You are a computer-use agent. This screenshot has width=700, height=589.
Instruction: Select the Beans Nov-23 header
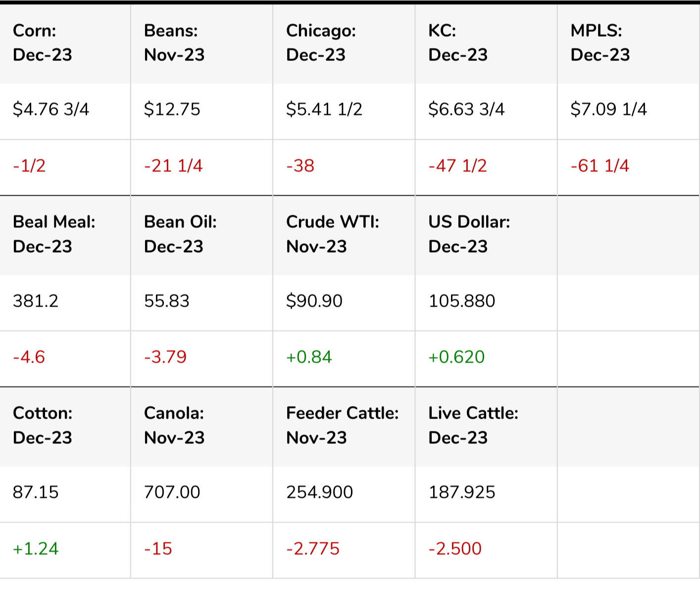click(x=174, y=43)
